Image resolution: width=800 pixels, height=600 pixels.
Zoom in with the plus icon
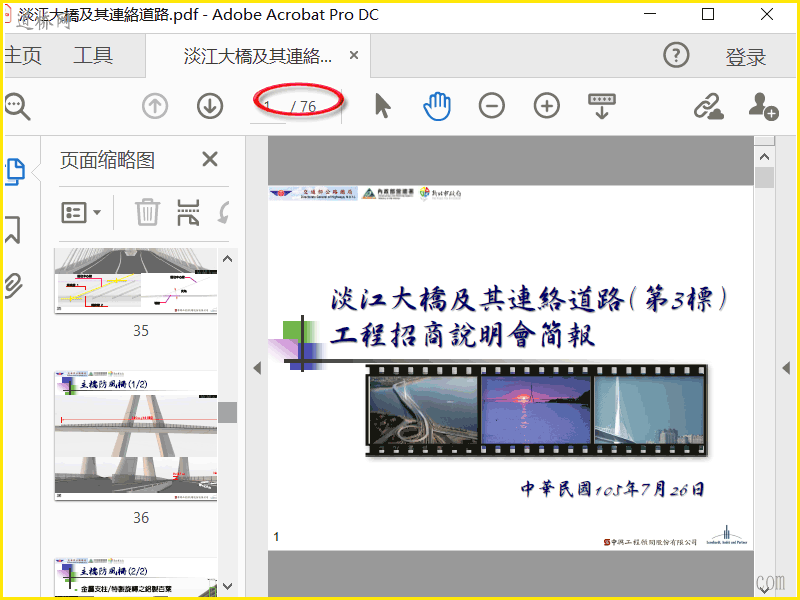coord(547,106)
